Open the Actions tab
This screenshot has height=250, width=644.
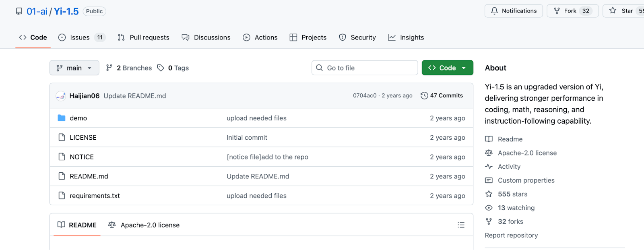(260, 37)
